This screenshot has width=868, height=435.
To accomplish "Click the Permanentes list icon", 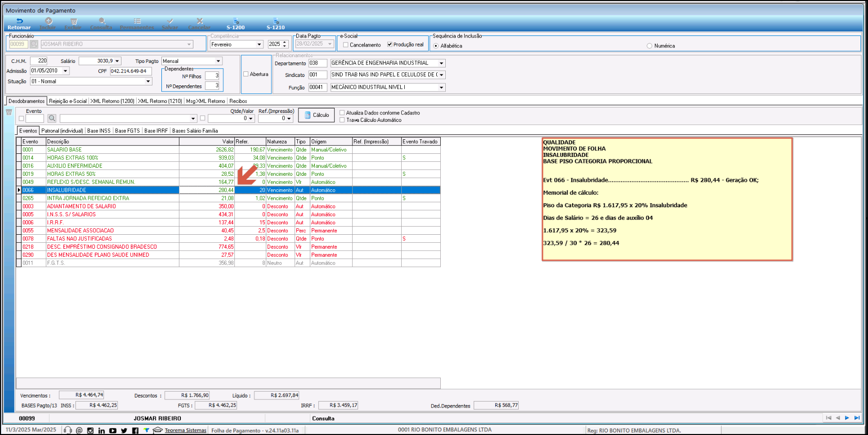I will (x=137, y=21).
